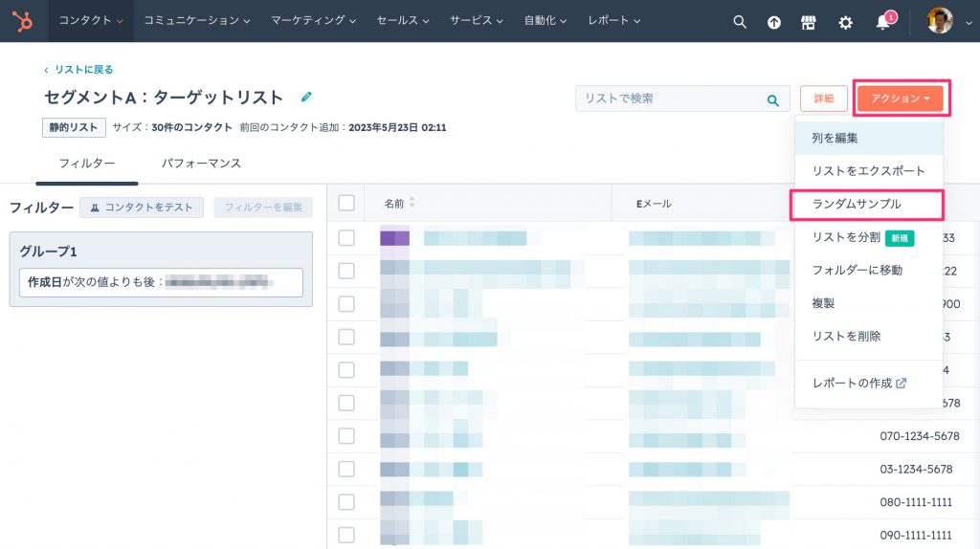Image resolution: width=980 pixels, height=549 pixels.
Task: Expand account menu chevron beside avatar
Action: pos(969,23)
